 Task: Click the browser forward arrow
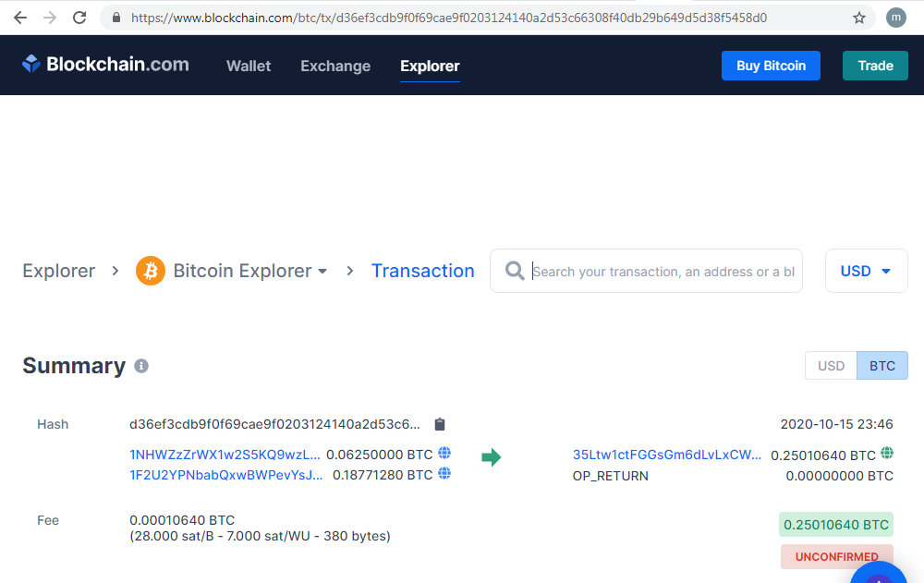[50, 18]
